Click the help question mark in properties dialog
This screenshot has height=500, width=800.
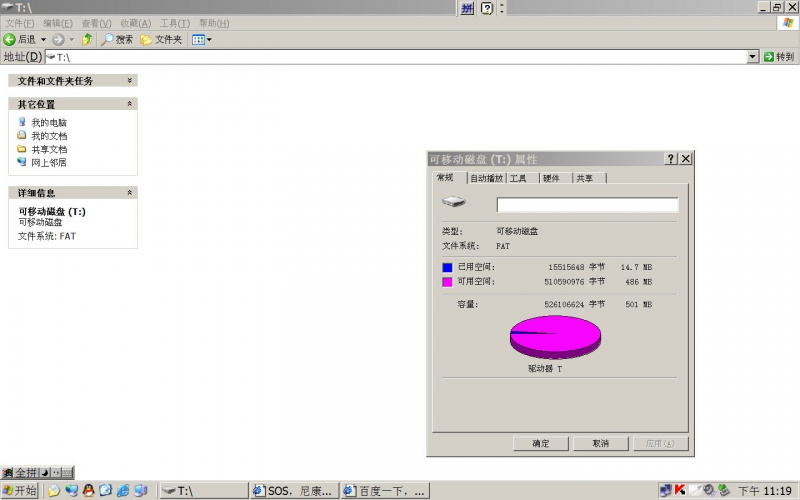[x=671, y=159]
